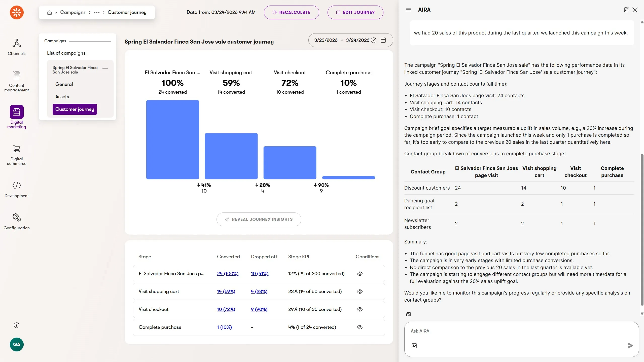Collapse the Spring El Salvador campaign tree
This screenshot has width=644, height=362.
(x=105, y=68)
